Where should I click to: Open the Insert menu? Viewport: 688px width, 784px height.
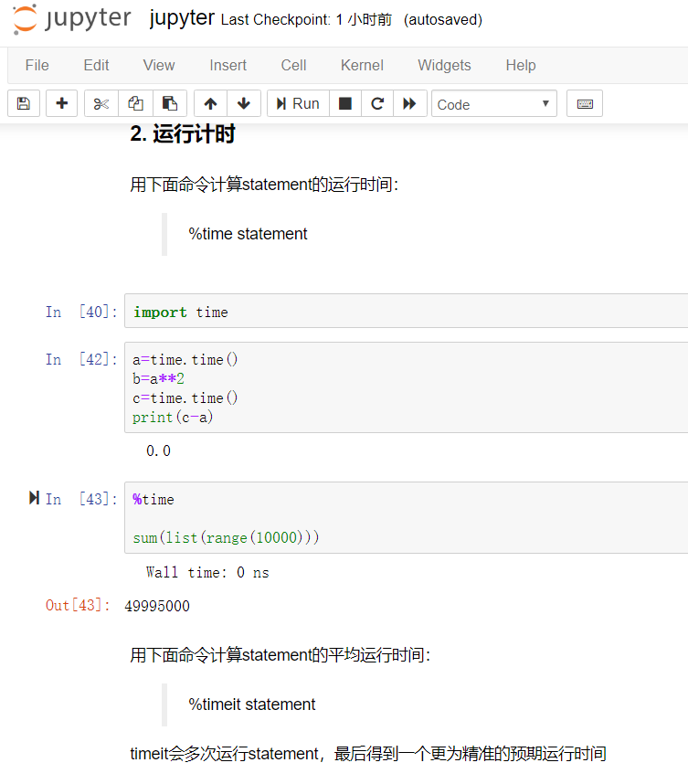[x=228, y=65]
